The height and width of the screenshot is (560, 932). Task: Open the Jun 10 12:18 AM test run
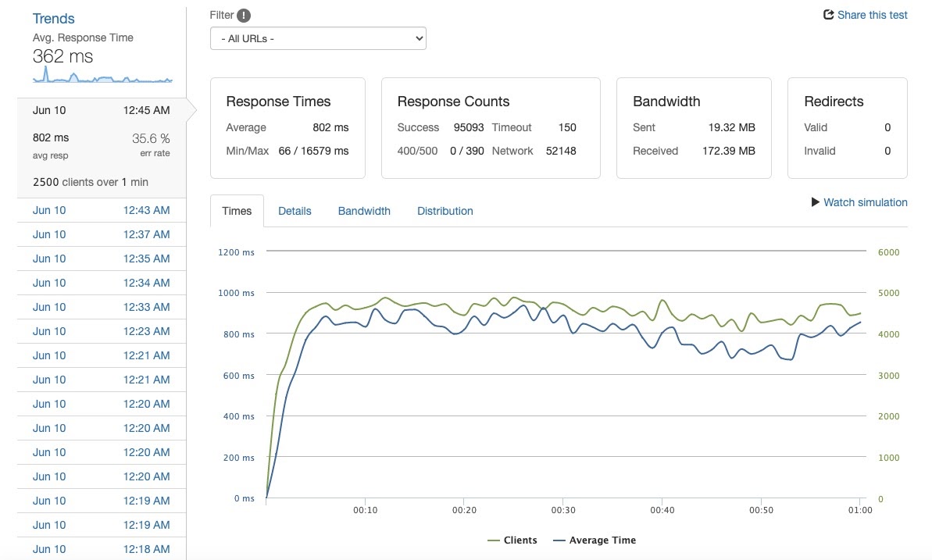point(102,549)
